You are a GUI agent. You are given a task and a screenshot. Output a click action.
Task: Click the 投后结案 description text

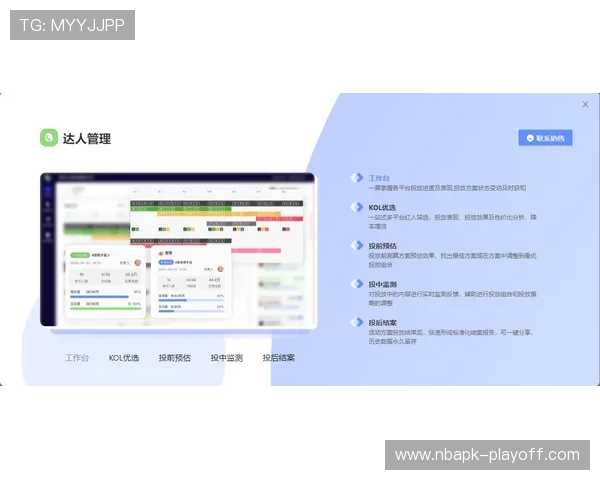[x=451, y=336]
